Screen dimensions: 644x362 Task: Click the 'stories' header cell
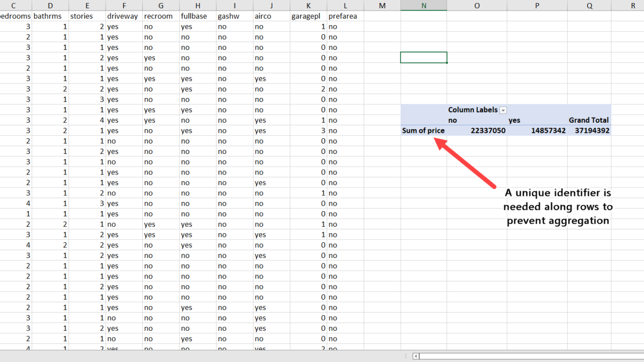click(x=87, y=16)
